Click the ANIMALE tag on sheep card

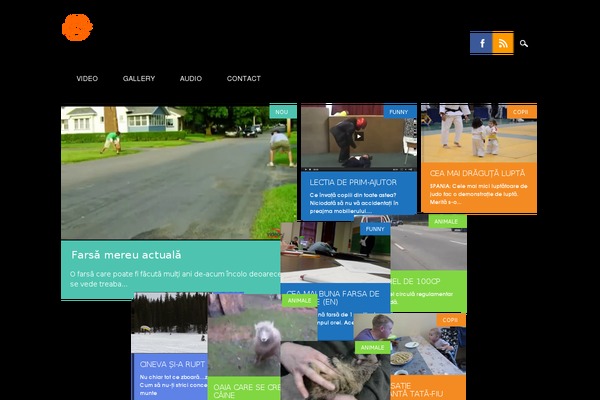299,300
